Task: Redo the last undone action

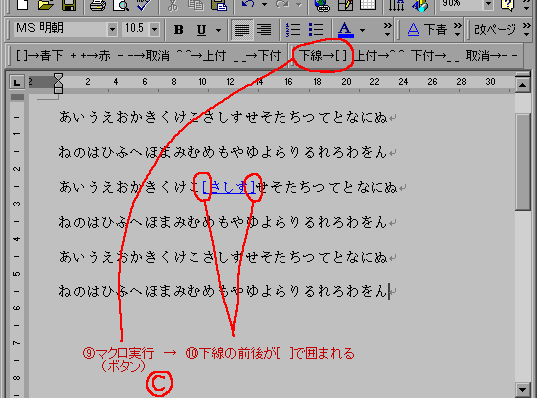Action: (x=282, y=4)
